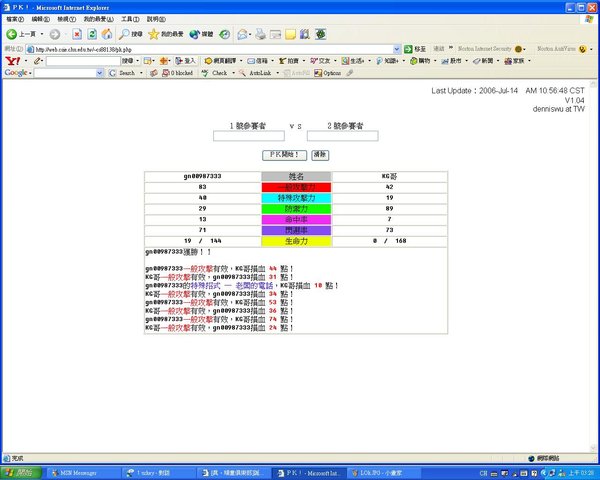The image size is (600, 480).
Task: Expand the Back button history dropdown arrow
Action: 42,34
